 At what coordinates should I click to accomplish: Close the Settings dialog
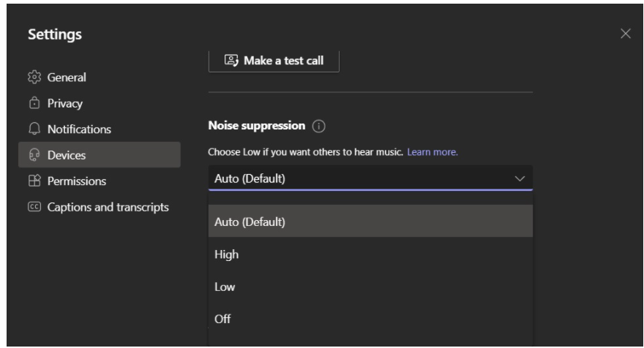coord(626,34)
